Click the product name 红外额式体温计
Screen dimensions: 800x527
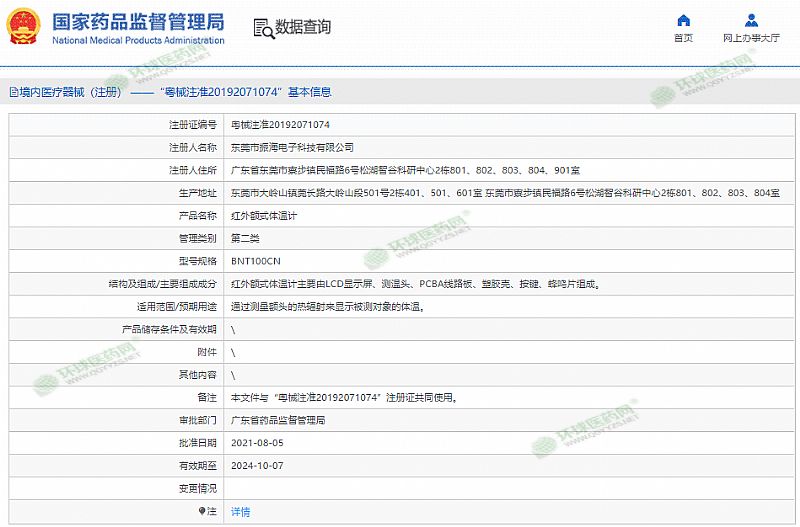[264, 215]
